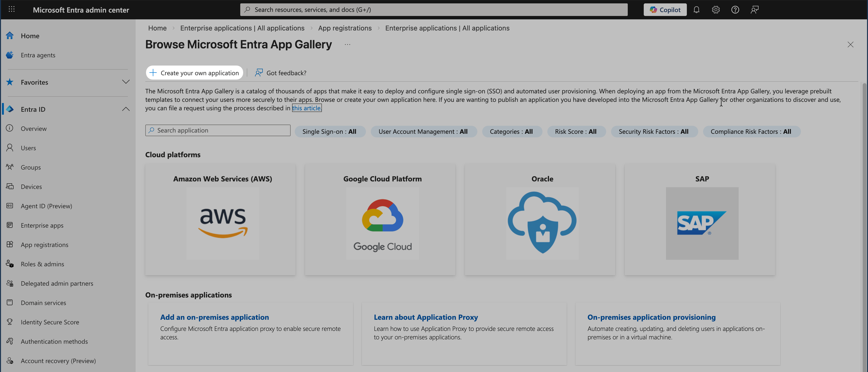The height and width of the screenshot is (372, 868).
Task: Click last Enterprise applications breadcrumb
Action: (447, 28)
